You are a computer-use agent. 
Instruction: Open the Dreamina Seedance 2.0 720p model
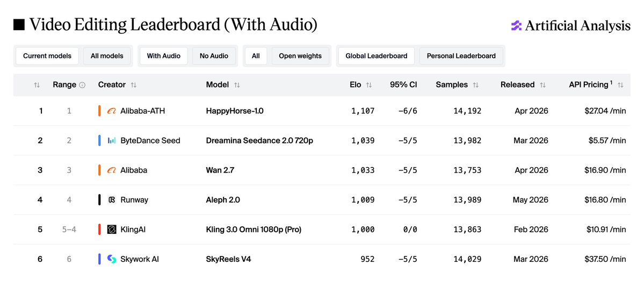[x=259, y=141]
